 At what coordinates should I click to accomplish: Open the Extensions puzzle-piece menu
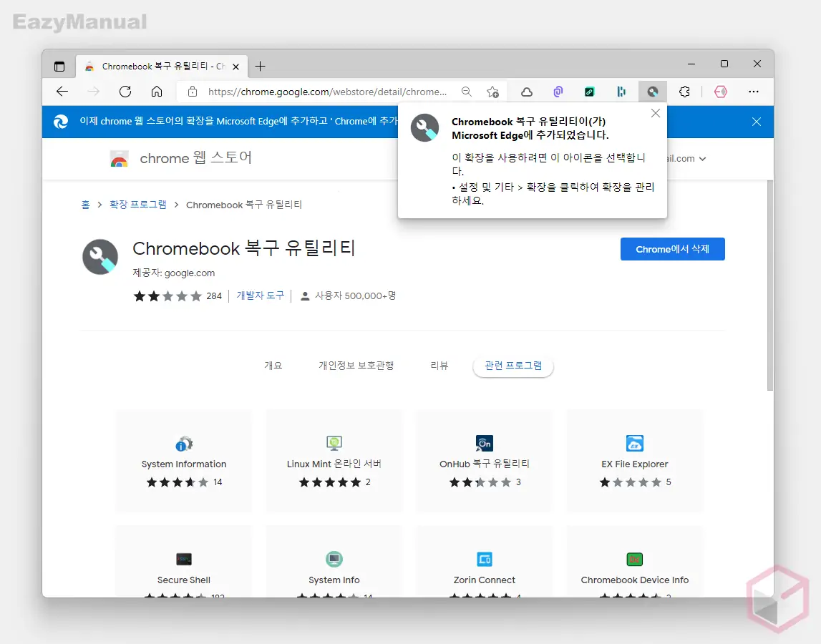[x=684, y=92]
